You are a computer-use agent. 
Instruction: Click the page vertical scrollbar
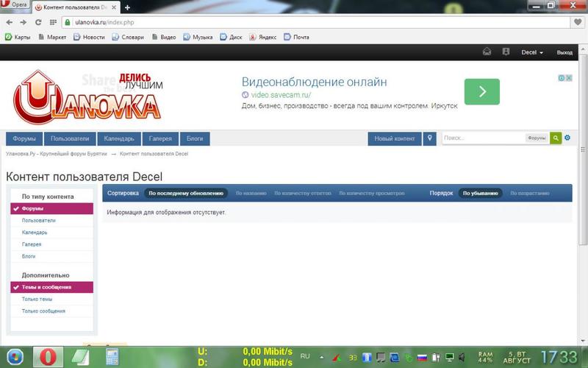[x=583, y=150]
